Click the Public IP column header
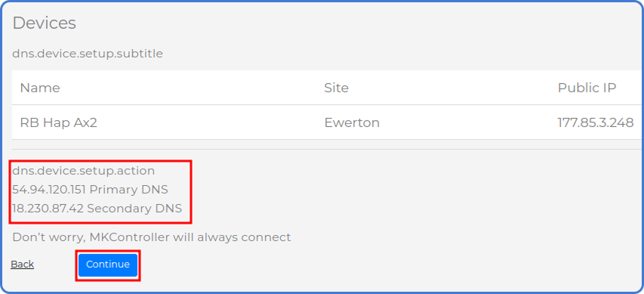Viewport: 644px width, 294px height. [587, 88]
